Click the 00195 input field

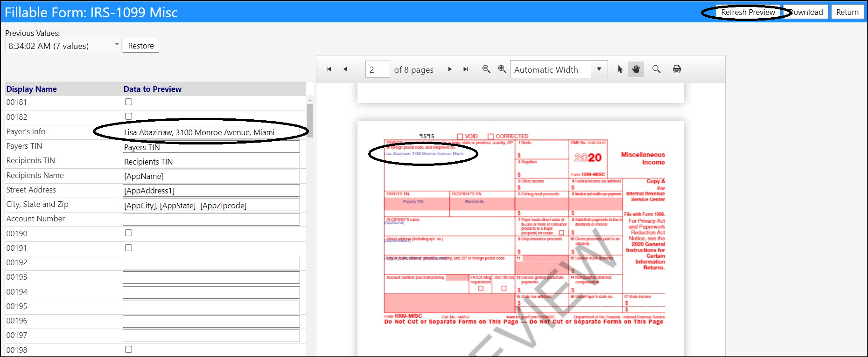[211, 307]
